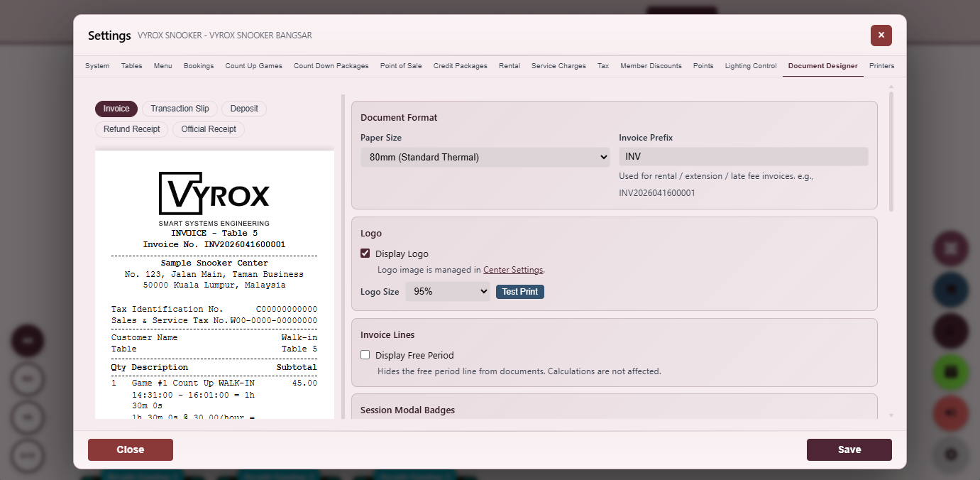Click "Sample Snooker Center" in the preview
The image size is (980, 480).
point(214,263)
